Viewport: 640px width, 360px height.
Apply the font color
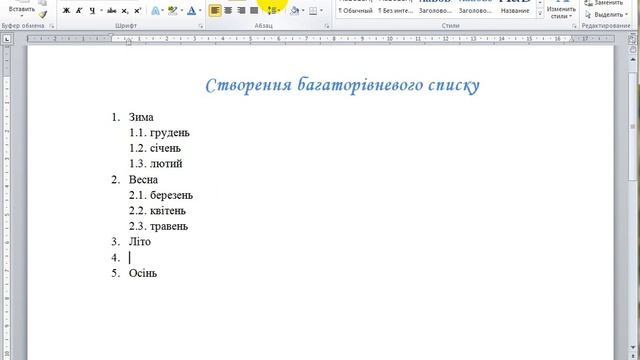191,11
